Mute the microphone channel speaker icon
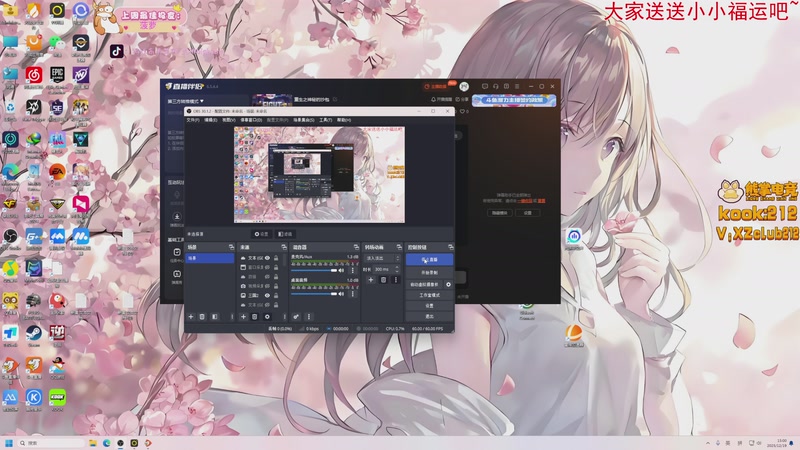Viewport: 800px width, 450px height. [x=341, y=270]
